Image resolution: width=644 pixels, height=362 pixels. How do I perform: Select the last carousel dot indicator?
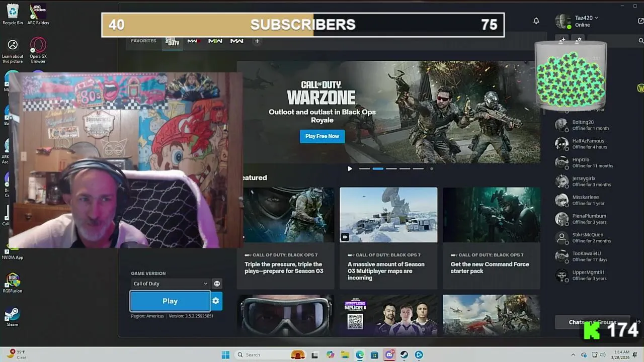coord(432,169)
